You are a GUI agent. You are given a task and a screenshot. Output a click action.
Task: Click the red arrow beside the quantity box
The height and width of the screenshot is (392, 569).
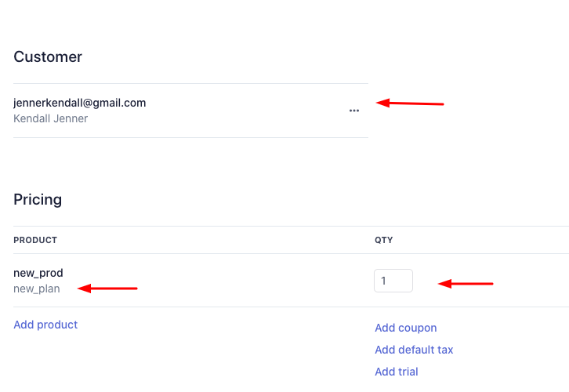tap(466, 283)
